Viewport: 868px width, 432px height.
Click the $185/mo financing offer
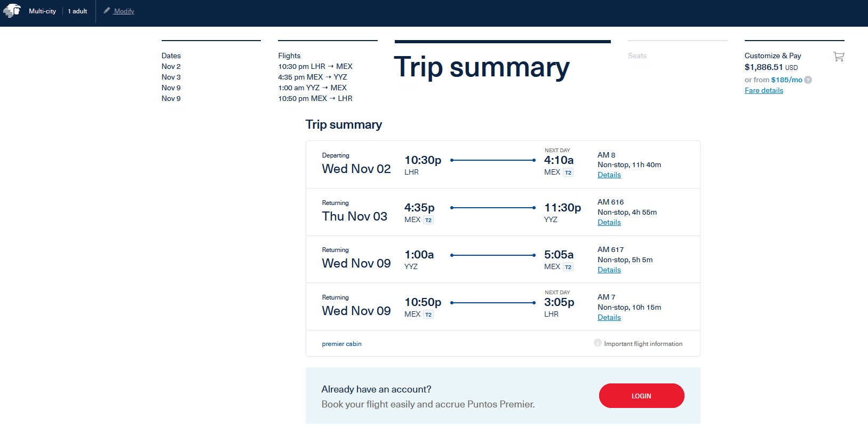[x=786, y=80]
